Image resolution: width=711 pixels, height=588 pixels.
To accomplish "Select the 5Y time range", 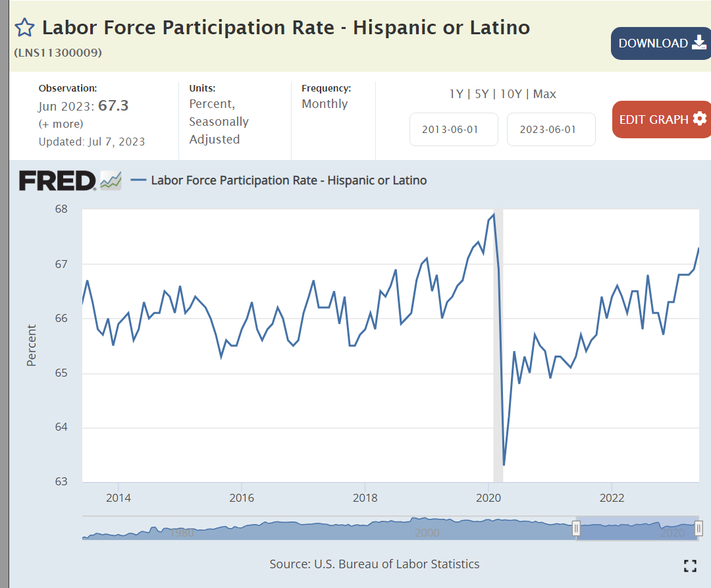I will [x=481, y=94].
